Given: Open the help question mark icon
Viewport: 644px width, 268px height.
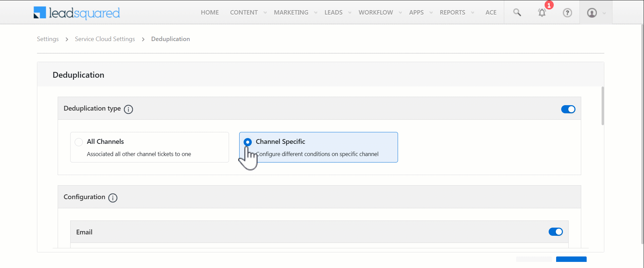Looking at the screenshot, I should coord(567,13).
